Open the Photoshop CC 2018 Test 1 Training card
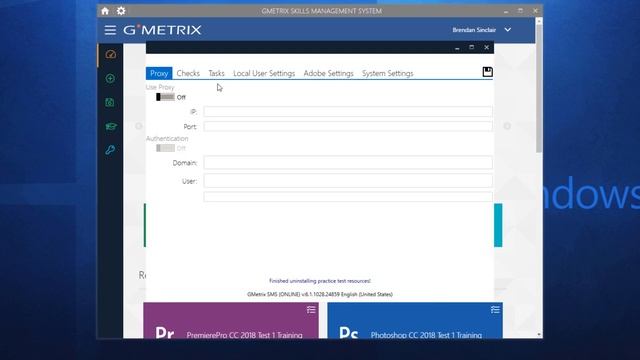 tap(415, 320)
